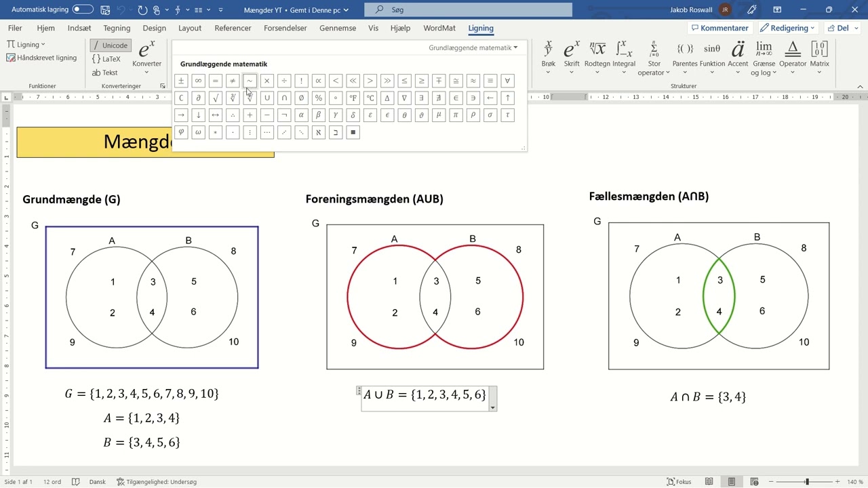Open Grundlæggende matematik symbol category dropdown
This screenshot has width=868, height=488.
(473, 47)
